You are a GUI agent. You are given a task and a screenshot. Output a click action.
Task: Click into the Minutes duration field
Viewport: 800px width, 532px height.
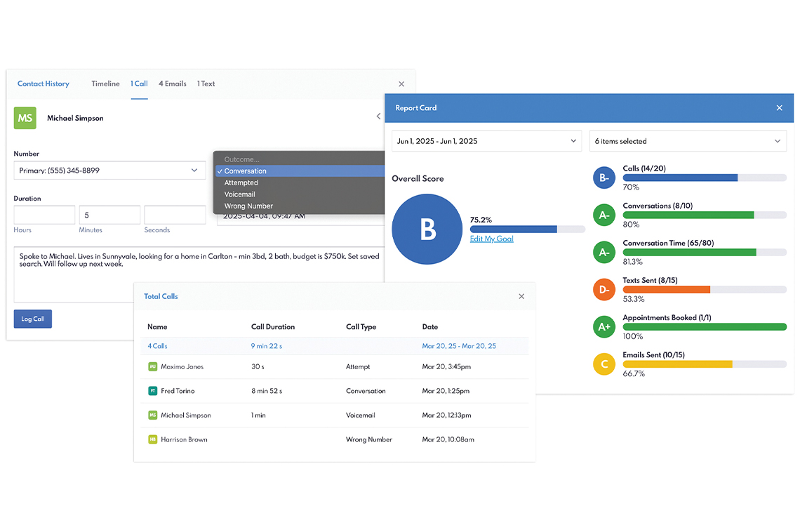109,215
